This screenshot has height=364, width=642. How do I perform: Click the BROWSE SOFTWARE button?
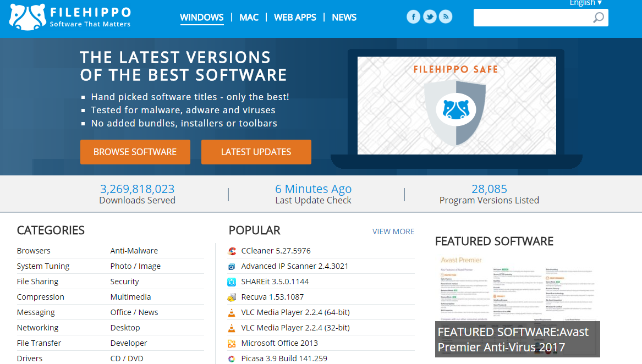coord(135,152)
